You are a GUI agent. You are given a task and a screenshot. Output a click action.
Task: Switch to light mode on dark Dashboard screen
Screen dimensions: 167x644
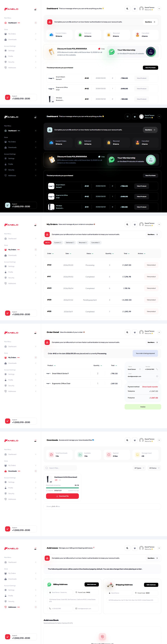(128, 116)
